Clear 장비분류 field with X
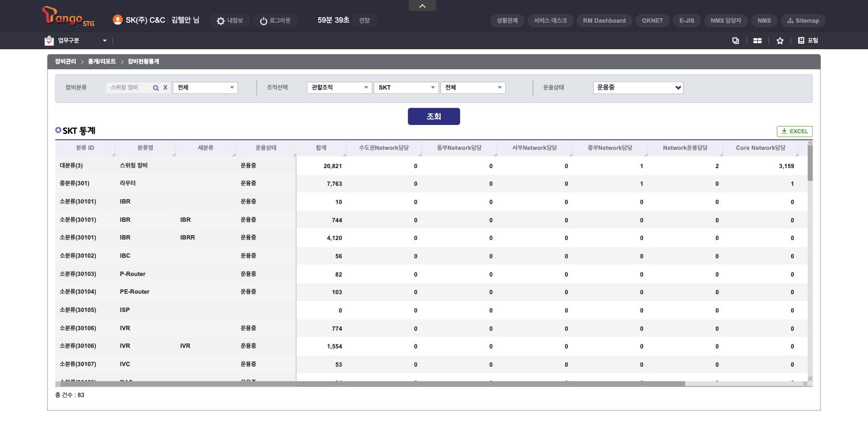The width and height of the screenshot is (868, 427). click(x=165, y=87)
